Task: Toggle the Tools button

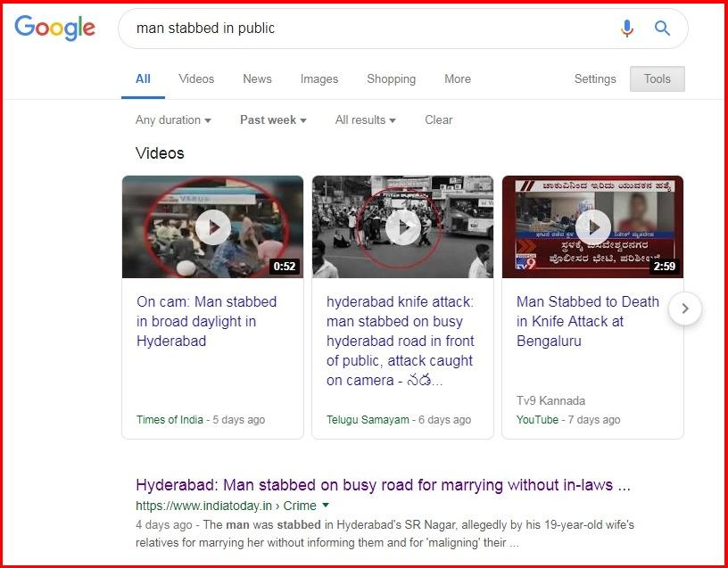Action: (x=657, y=78)
